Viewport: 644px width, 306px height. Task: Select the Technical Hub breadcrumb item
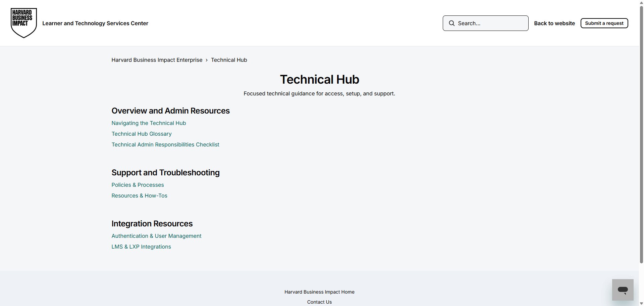click(229, 60)
